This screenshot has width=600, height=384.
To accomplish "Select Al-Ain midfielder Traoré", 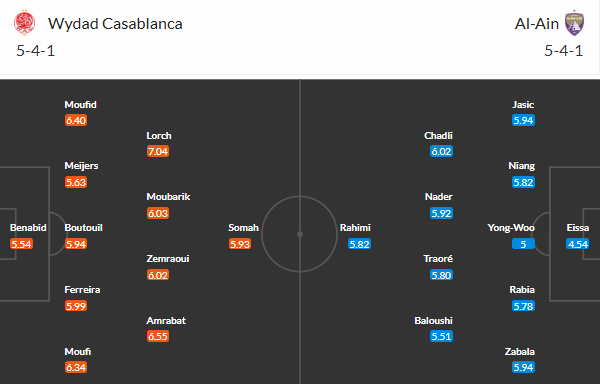I will pos(438,259).
